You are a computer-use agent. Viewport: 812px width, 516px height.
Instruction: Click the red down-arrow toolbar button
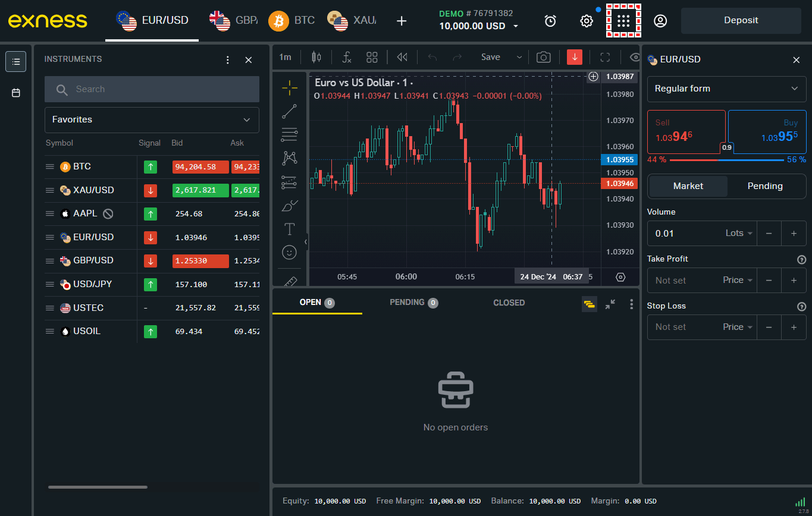click(x=575, y=57)
